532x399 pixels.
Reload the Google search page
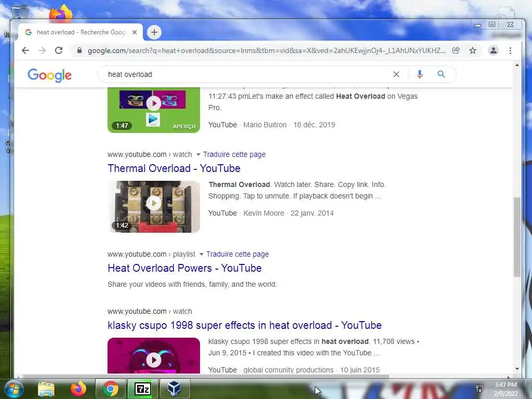[59, 50]
